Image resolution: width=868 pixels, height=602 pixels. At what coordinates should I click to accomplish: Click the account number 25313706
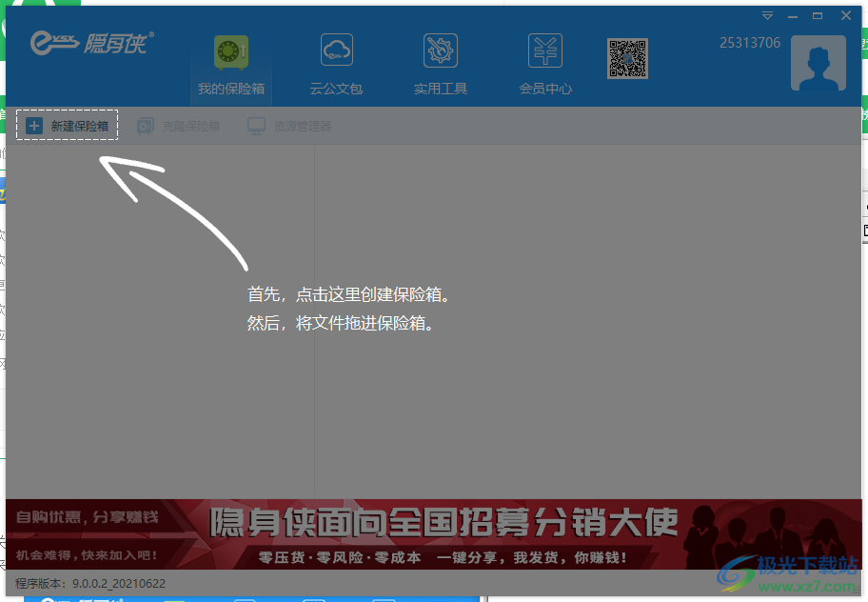click(748, 42)
